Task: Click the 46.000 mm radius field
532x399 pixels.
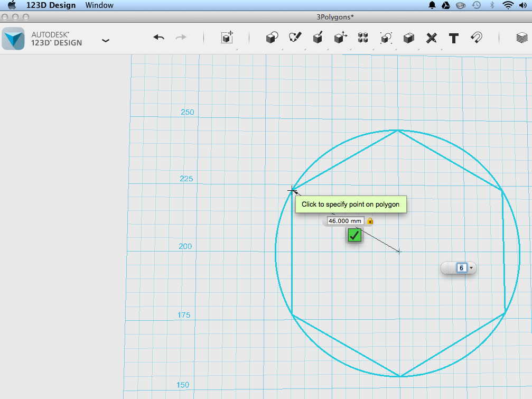Action: (x=345, y=221)
